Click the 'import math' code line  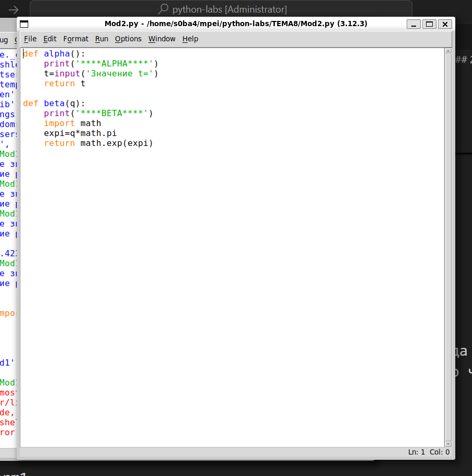tap(73, 123)
